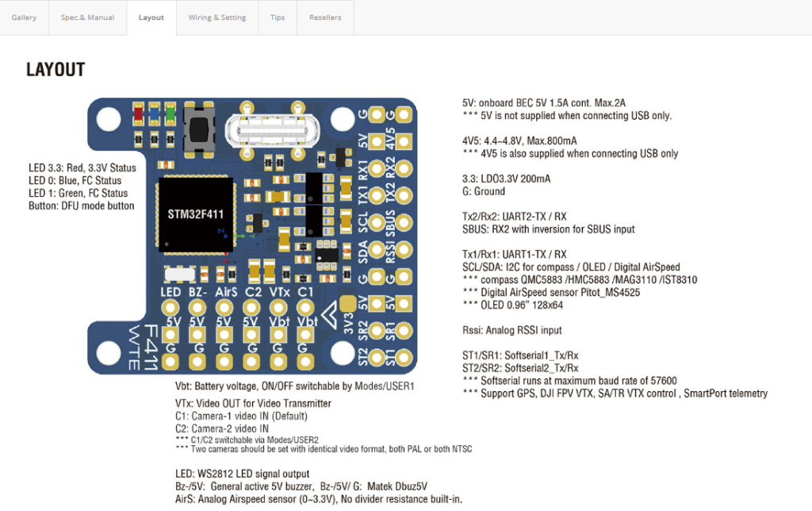Click the yellow 3V3 solder pad
812x511 pixels.
pyautogui.click(x=348, y=305)
